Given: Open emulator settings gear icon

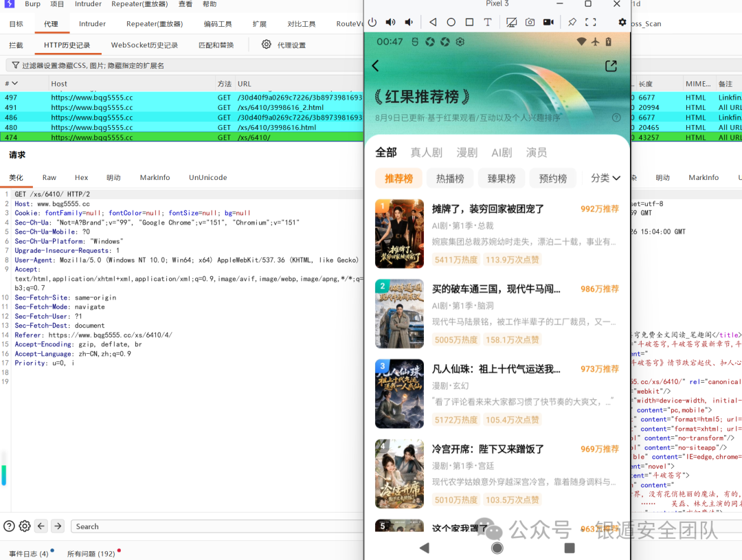Looking at the screenshot, I should (622, 22).
